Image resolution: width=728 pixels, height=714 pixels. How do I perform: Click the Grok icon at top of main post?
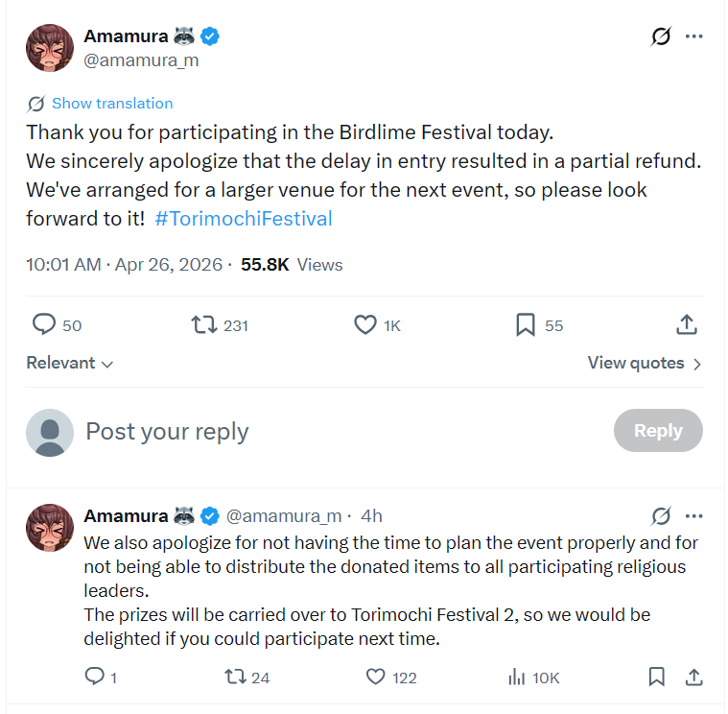(x=661, y=36)
